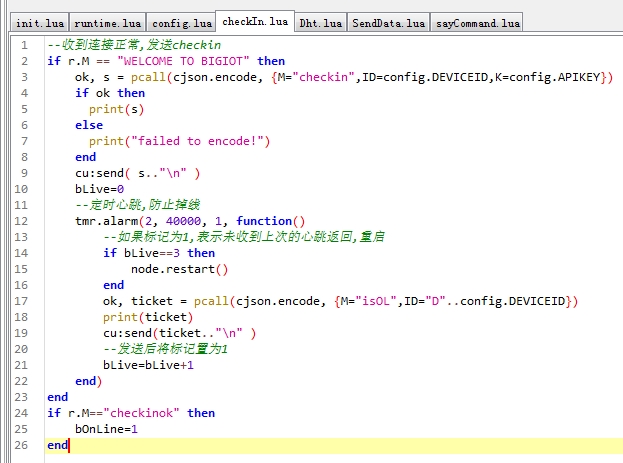The width and height of the screenshot is (623, 463).
Task: Click "cu:send(ticket" on line 19
Action: (152, 333)
